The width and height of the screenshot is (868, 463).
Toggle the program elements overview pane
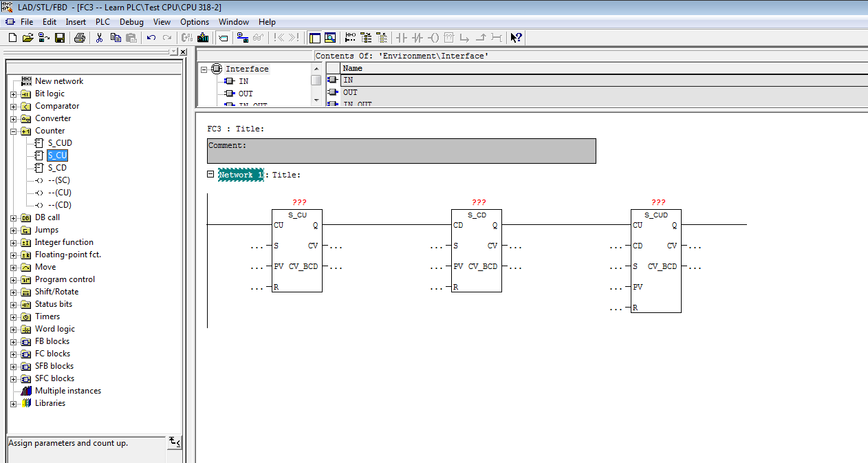tap(315, 38)
